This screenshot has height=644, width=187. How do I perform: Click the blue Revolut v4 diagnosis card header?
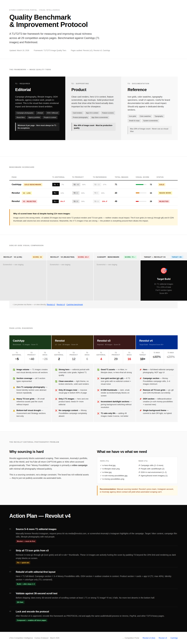coord(157,342)
